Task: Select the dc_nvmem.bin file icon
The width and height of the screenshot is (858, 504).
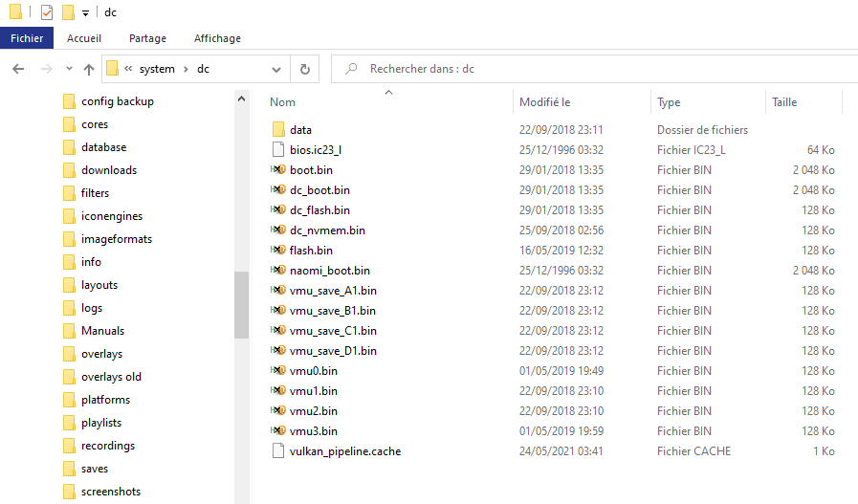Action: [x=278, y=230]
